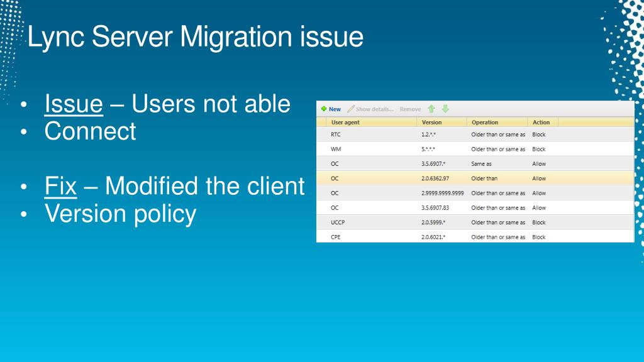Click version 2.0.5999.* cell

tap(433, 222)
